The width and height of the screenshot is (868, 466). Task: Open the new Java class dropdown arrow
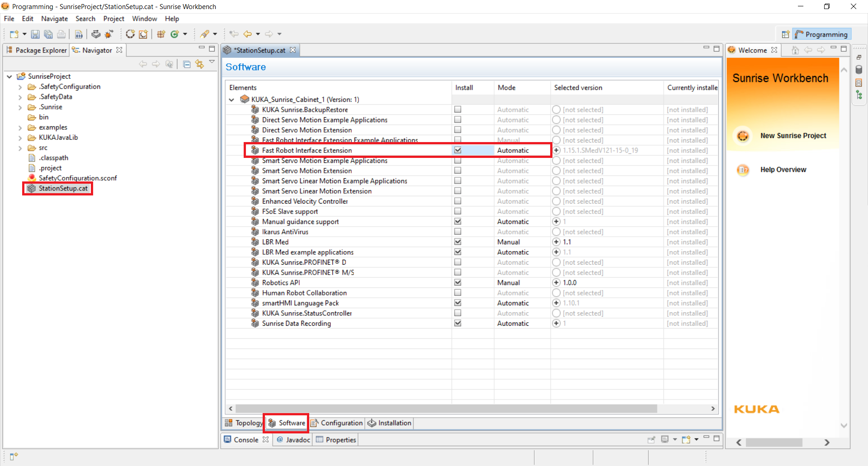185,34
